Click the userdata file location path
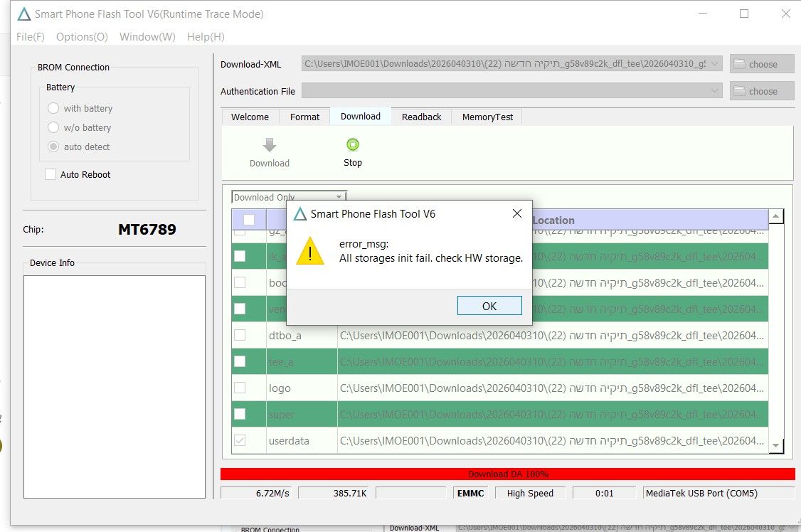 [552, 441]
